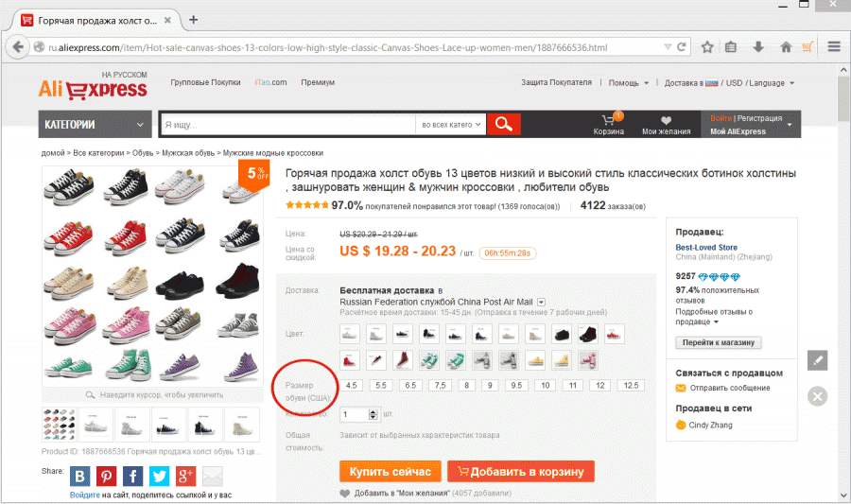Go to the browser home page icon
This screenshot has width=851, height=504.
tap(786, 47)
